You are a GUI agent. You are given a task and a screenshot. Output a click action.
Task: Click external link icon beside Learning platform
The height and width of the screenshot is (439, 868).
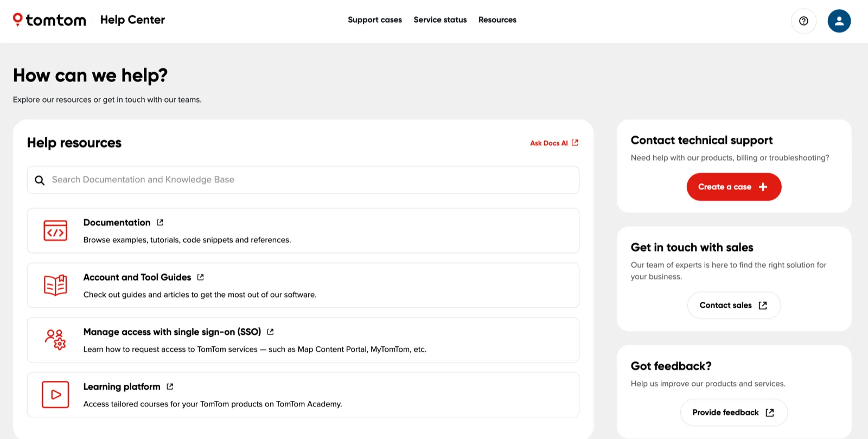click(x=170, y=387)
